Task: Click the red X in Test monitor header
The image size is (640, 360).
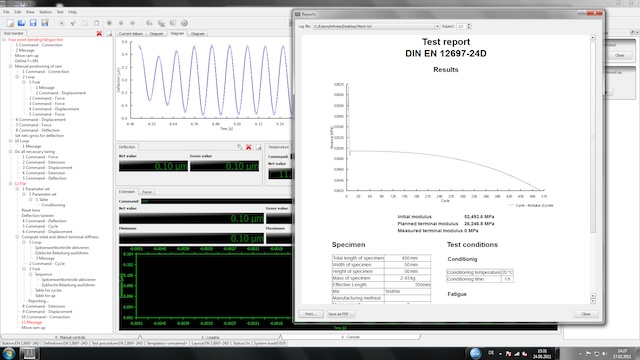Action: (99, 33)
